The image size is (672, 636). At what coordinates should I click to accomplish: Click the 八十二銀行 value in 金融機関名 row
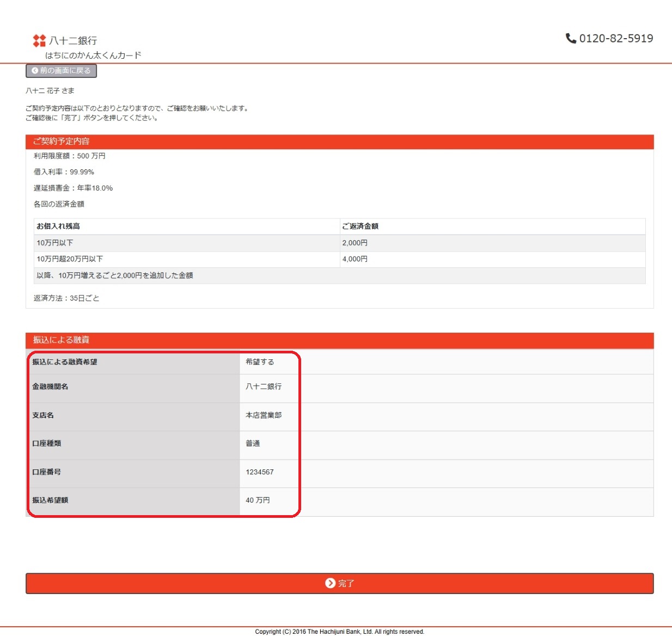click(x=264, y=387)
